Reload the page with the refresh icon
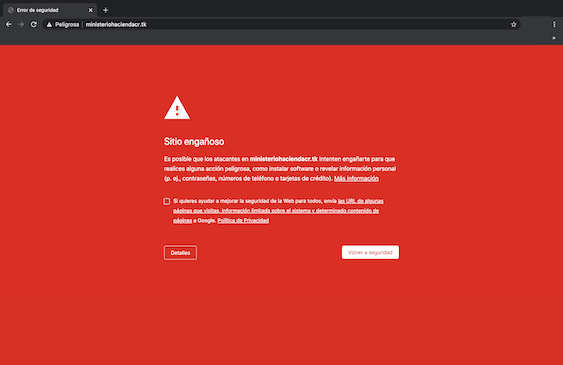 33,24
